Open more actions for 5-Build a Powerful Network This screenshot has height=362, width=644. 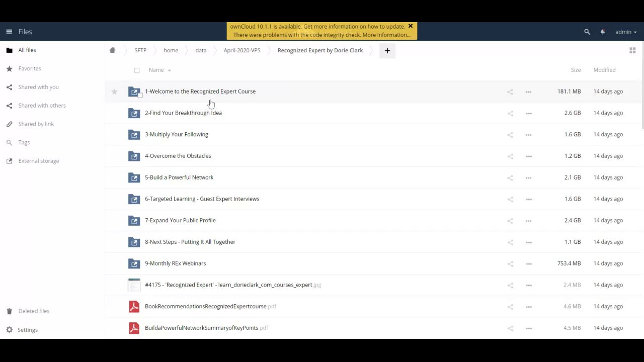tap(528, 177)
